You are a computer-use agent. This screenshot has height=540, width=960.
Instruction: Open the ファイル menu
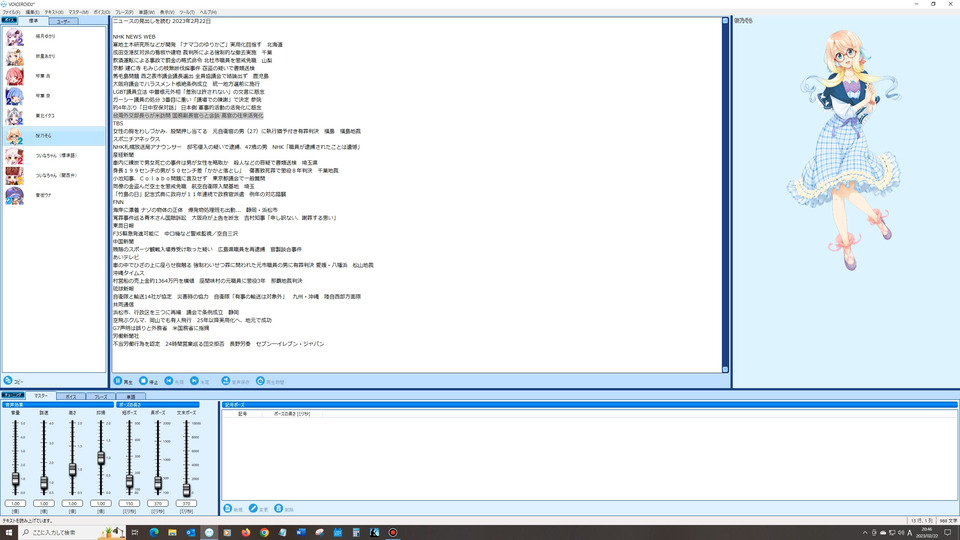point(11,12)
